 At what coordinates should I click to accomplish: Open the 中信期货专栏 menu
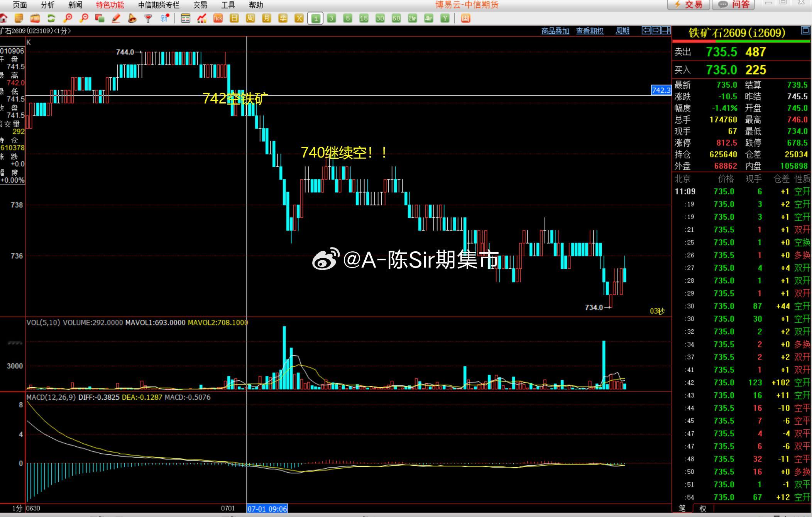click(159, 5)
